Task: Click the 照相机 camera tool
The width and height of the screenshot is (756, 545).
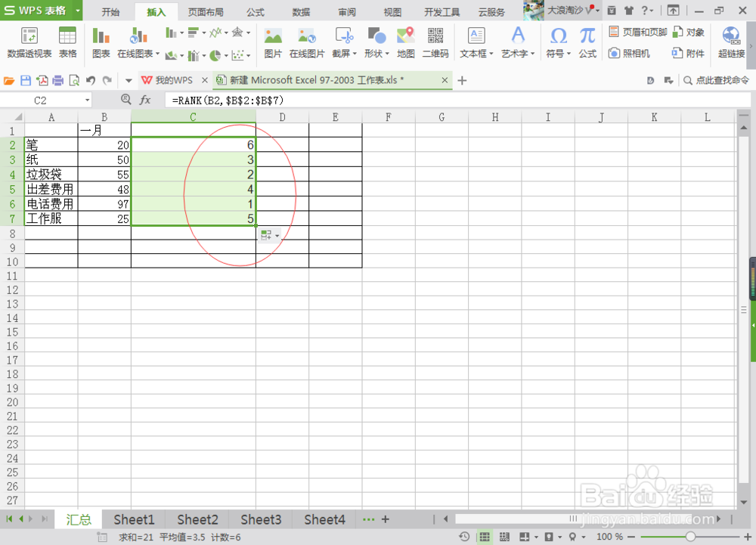Action: click(x=629, y=53)
